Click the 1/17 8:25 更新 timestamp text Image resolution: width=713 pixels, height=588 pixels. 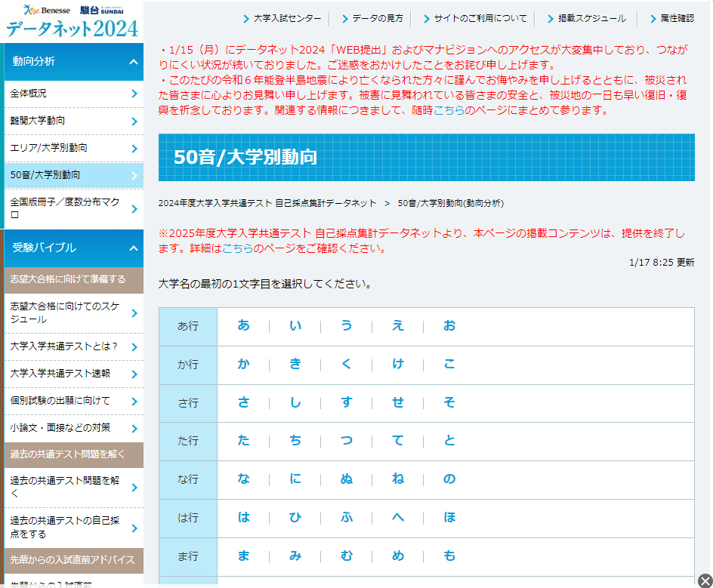(x=662, y=263)
